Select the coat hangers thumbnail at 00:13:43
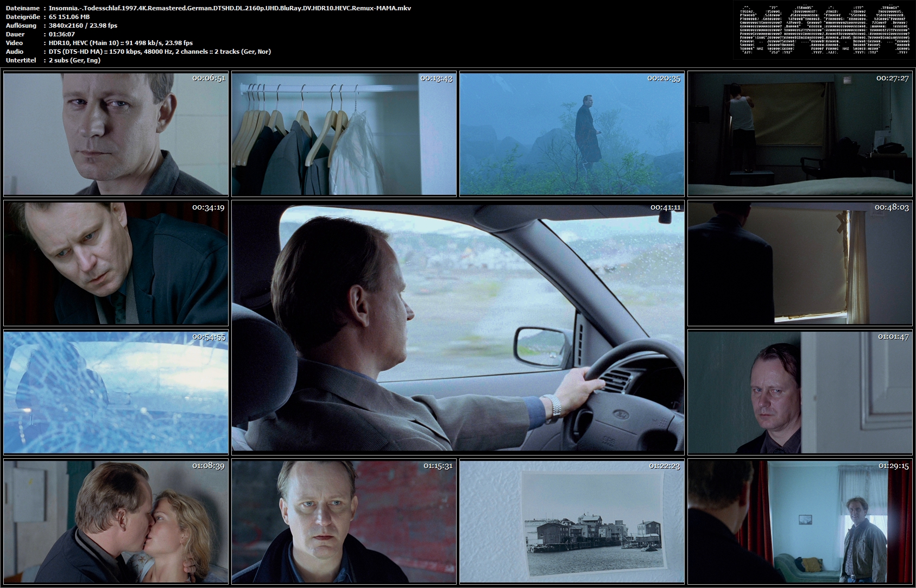Image resolution: width=916 pixels, height=588 pixels. [x=344, y=134]
